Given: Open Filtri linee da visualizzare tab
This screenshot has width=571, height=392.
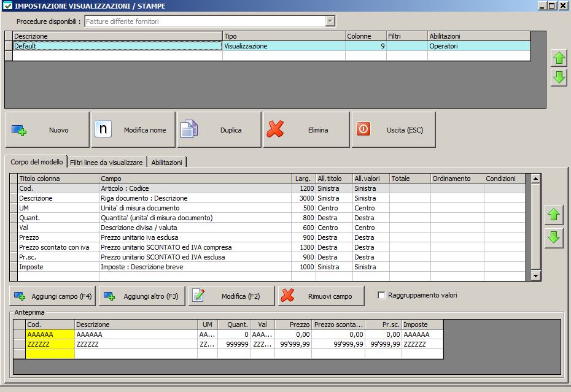Looking at the screenshot, I should point(106,163).
